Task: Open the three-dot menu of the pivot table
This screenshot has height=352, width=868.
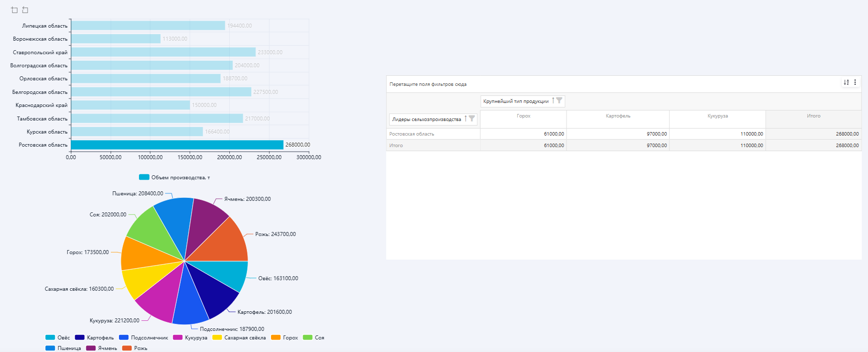Action: tap(855, 82)
